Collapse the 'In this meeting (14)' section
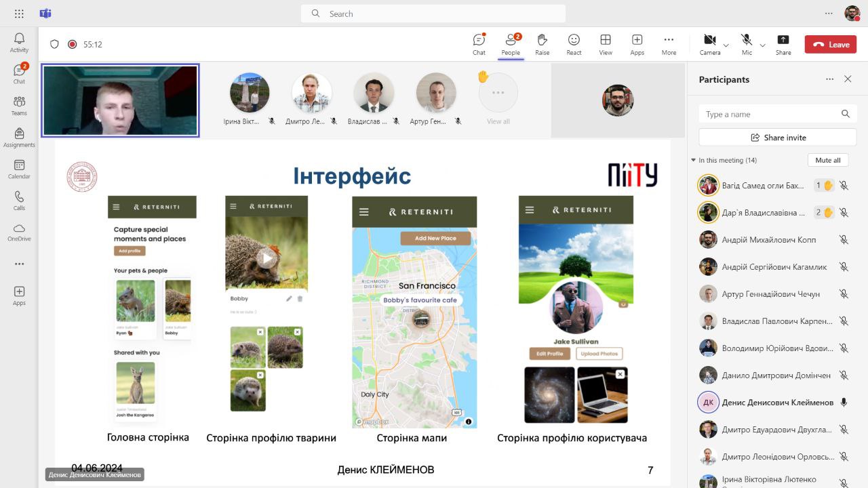The height and width of the screenshot is (488, 868). pos(693,161)
